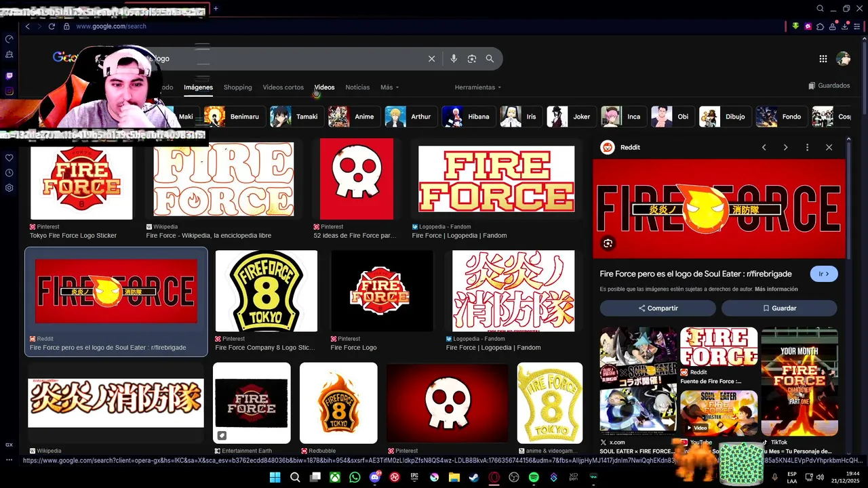Open the red skull 52 ideas Pinterest image
Image resolution: width=868 pixels, height=488 pixels.
(357, 180)
